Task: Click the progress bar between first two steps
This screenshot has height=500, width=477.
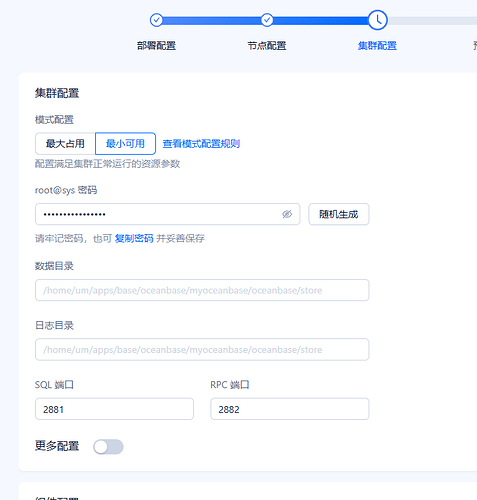Action: coord(212,21)
